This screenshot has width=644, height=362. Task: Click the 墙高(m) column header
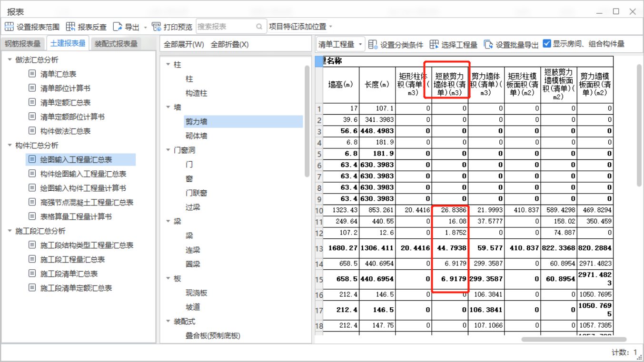pyautogui.click(x=341, y=85)
